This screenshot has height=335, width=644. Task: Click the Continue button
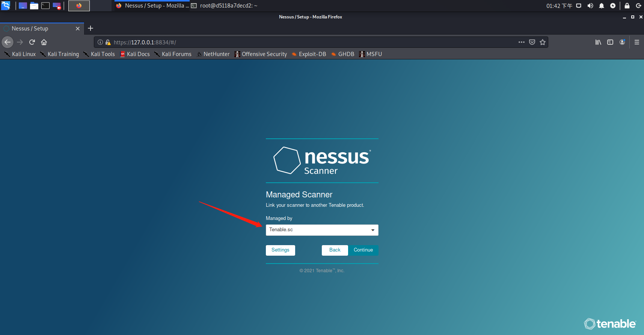pyautogui.click(x=363, y=250)
